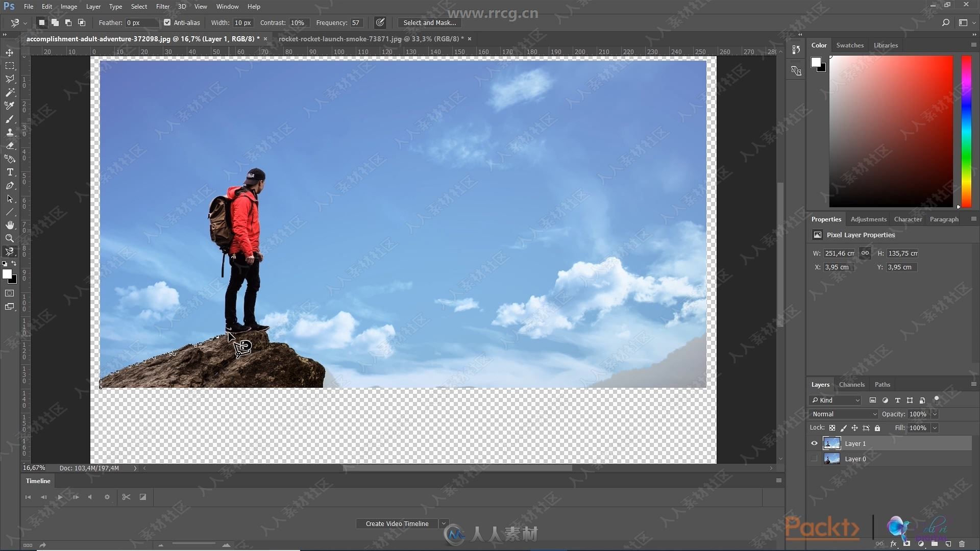Toggle Anti-alias checkbox on

click(167, 22)
